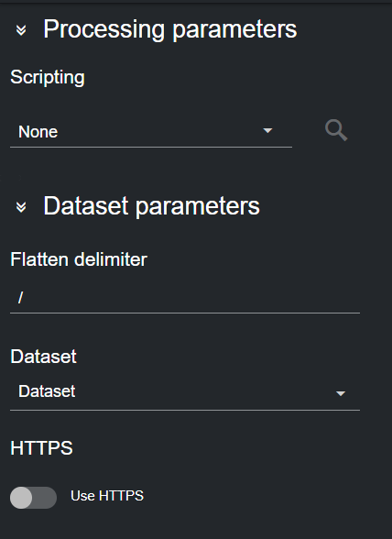
Task: Open the Scripting dropdown showing None
Action: [151, 132]
